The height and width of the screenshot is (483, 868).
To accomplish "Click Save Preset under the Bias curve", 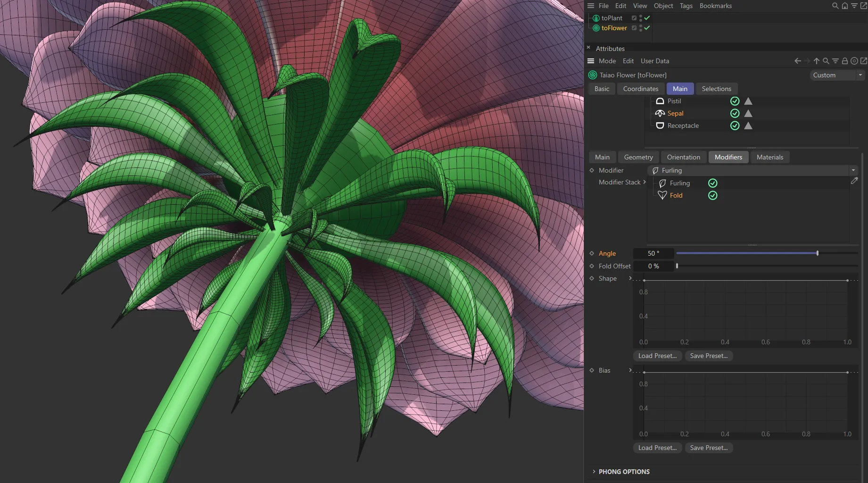I will point(709,448).
